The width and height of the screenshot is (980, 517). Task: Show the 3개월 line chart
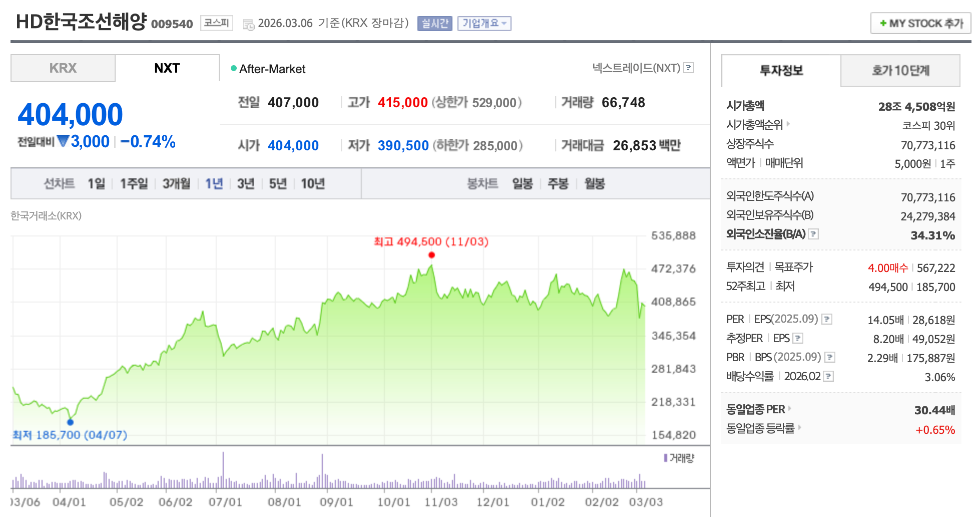pyautogui.click(x=177, y=184)
